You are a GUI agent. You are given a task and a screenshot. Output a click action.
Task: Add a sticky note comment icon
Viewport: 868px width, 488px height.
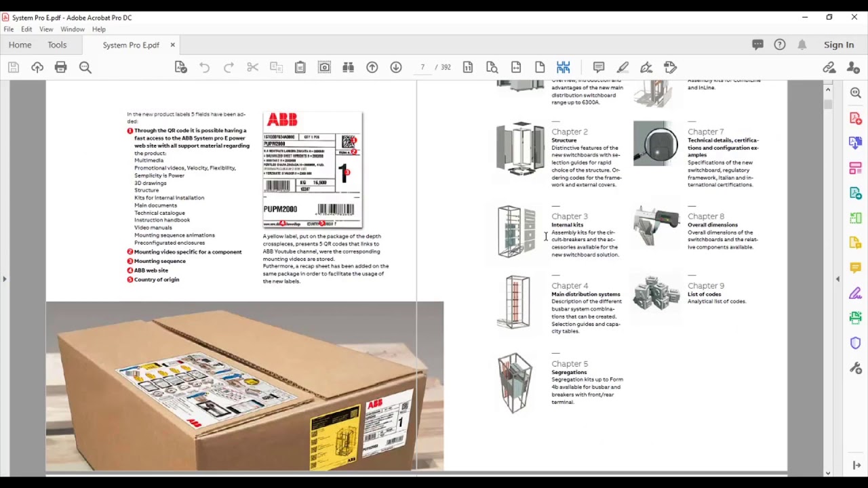[x=599, y=67]
